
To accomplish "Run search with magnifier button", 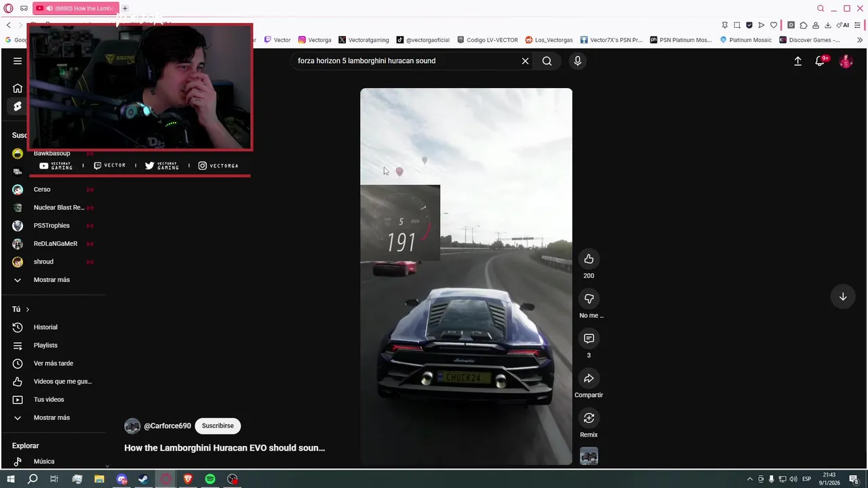I will (547, 61).
